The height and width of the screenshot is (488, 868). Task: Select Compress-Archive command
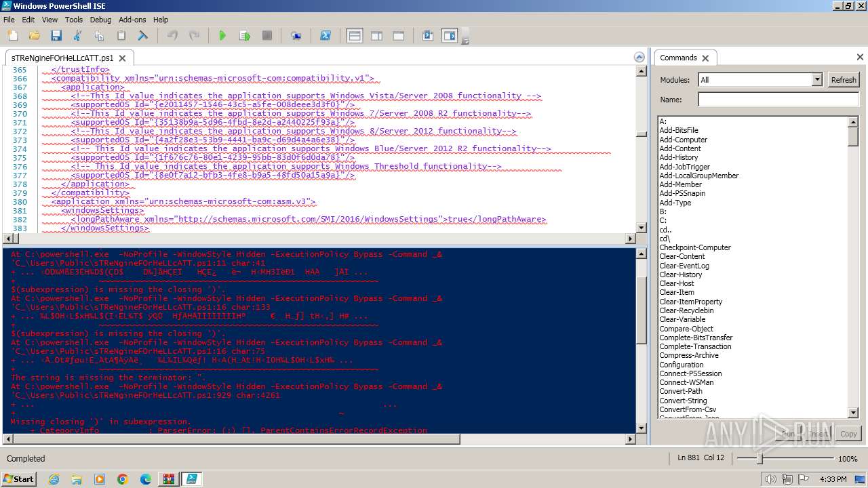pyautogui.click(x=689, y=355)
